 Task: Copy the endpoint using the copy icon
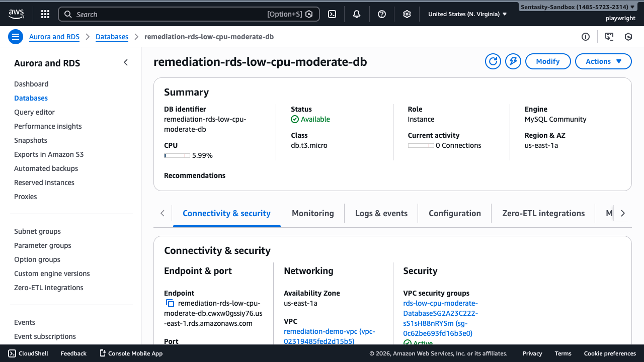click(x=170, y=303)
